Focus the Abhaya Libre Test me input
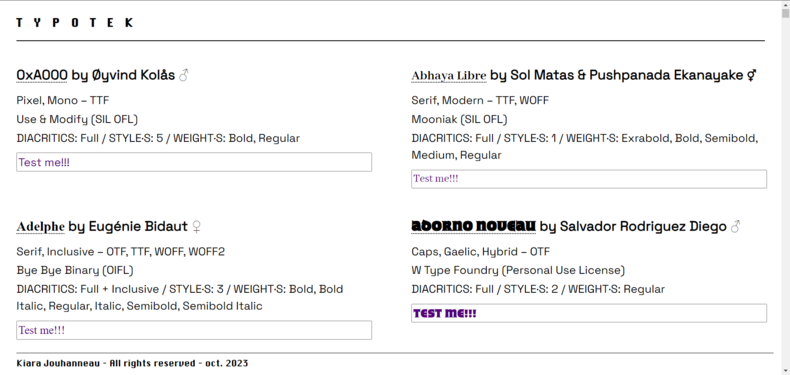The width and height of the screenshot is (790, 375). [x=589, y=179]
